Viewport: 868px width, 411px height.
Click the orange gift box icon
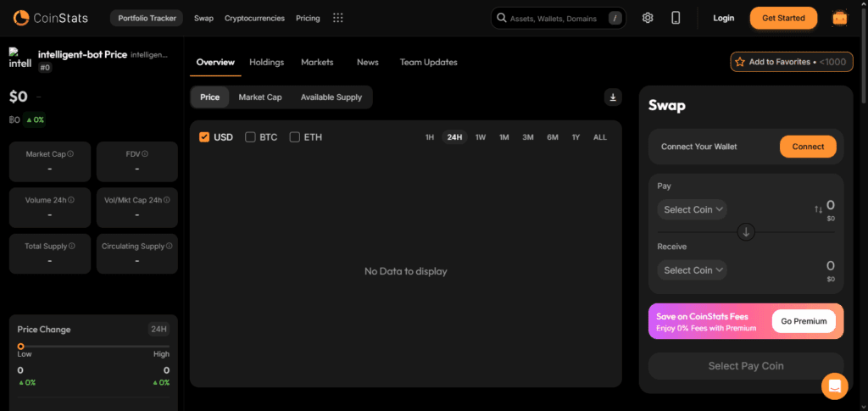pos(840,18)
